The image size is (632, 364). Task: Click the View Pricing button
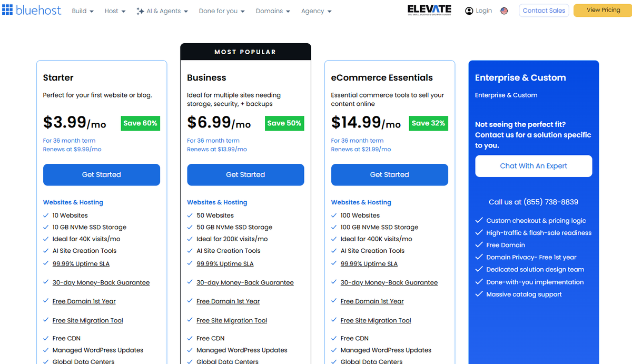coord(603,11)
